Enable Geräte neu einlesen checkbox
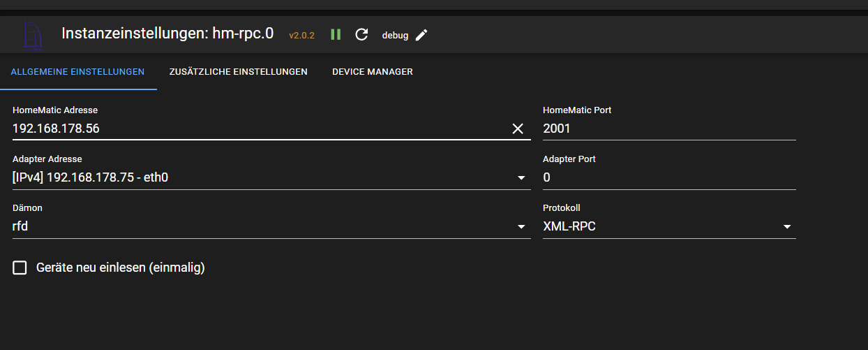The width and height of the screenshot is (868, 350). tap(20, 268)
